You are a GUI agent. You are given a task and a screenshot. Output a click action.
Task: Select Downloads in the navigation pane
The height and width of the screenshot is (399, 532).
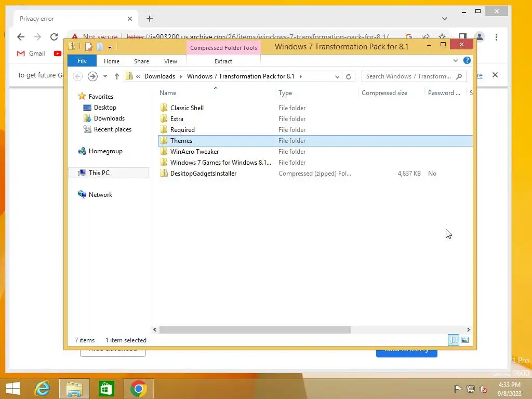pyautogui.click(x=109, y=118)
